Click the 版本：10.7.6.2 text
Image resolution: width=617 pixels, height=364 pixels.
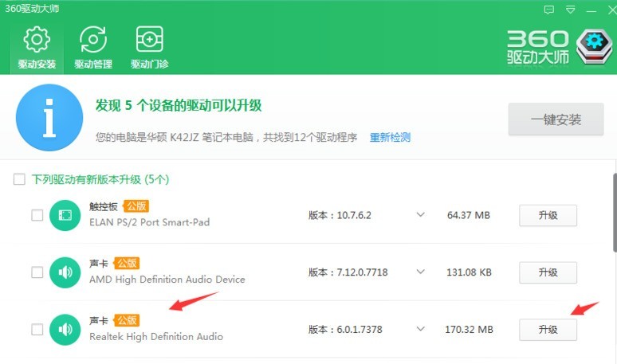[340, 215]
